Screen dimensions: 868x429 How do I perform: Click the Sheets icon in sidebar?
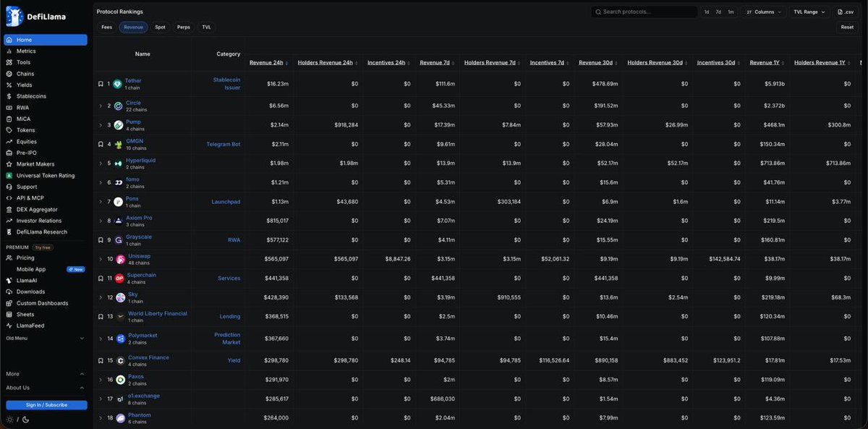[x=9, y=314]
